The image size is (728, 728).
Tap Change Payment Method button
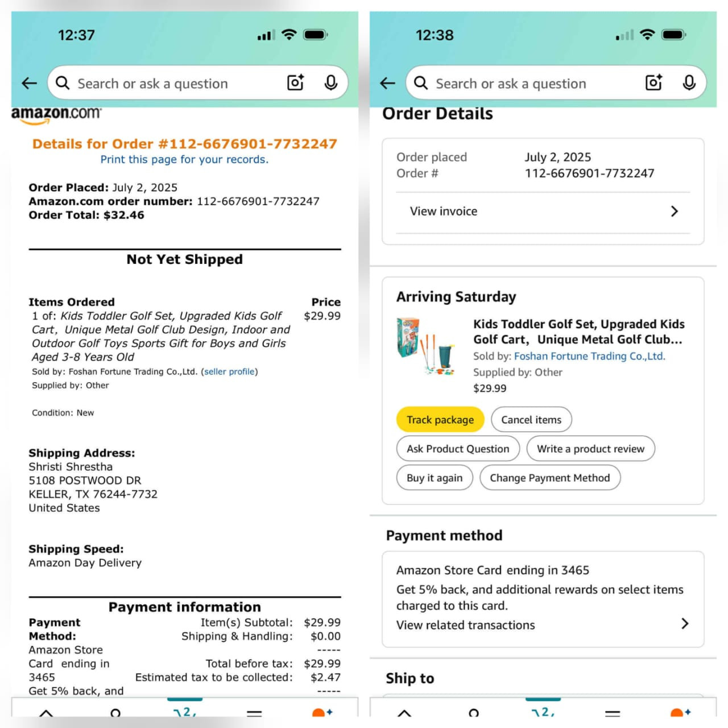550,478
